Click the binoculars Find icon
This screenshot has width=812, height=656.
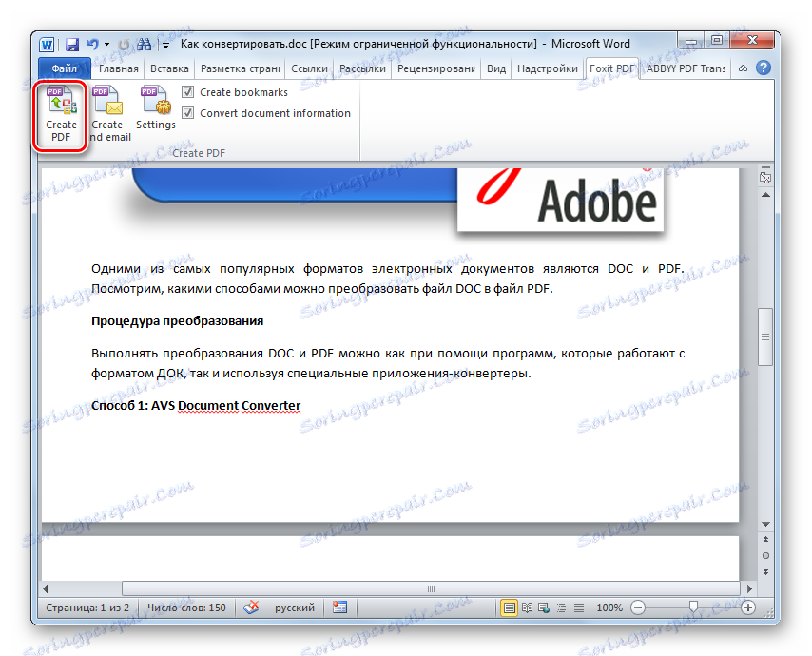(144, 45)
